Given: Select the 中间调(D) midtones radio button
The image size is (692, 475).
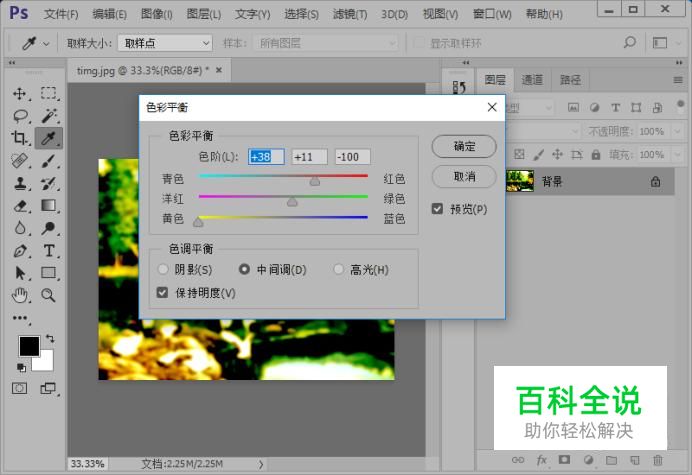Looking at the screenshot, I should coord(244,269).
